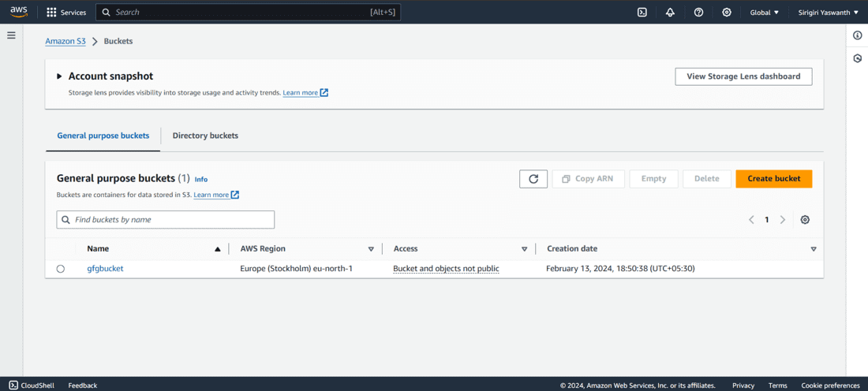Open the hamburger side navigation menu

pyautogui.click(x=11, y=35)
